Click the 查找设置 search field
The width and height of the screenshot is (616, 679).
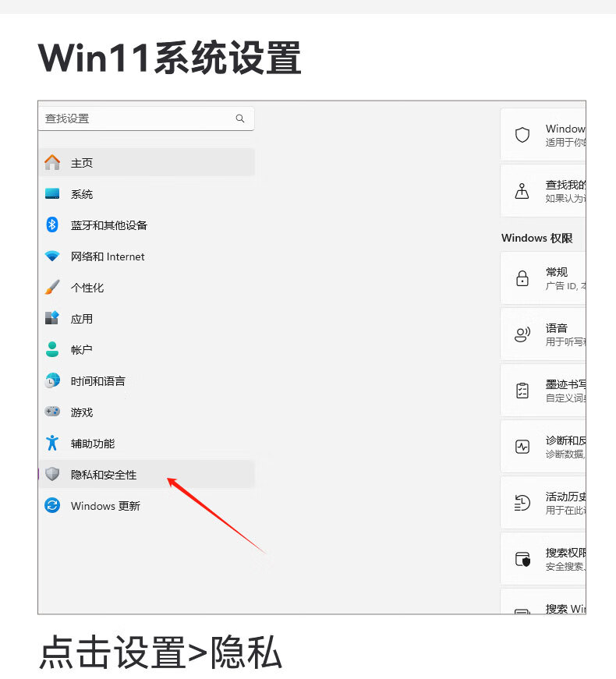[147, 118]
